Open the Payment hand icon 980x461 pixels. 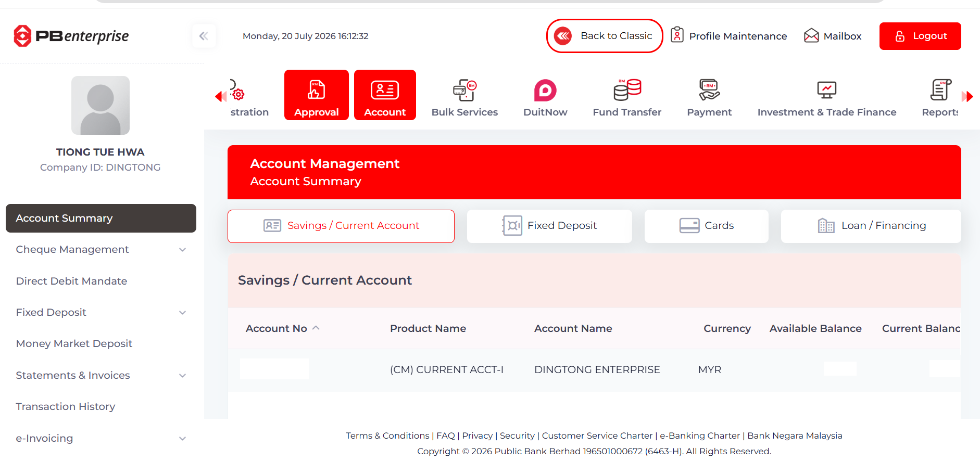click(x=709, y=89)
